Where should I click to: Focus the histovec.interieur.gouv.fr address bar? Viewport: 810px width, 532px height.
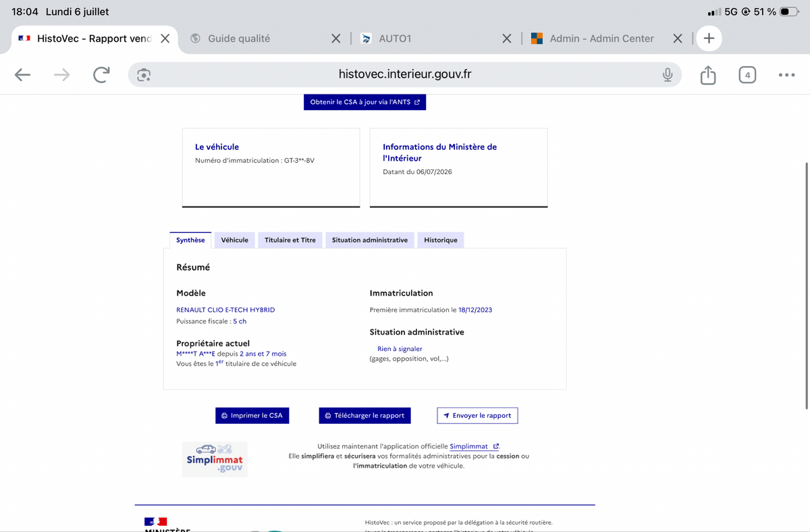point(404,74)
